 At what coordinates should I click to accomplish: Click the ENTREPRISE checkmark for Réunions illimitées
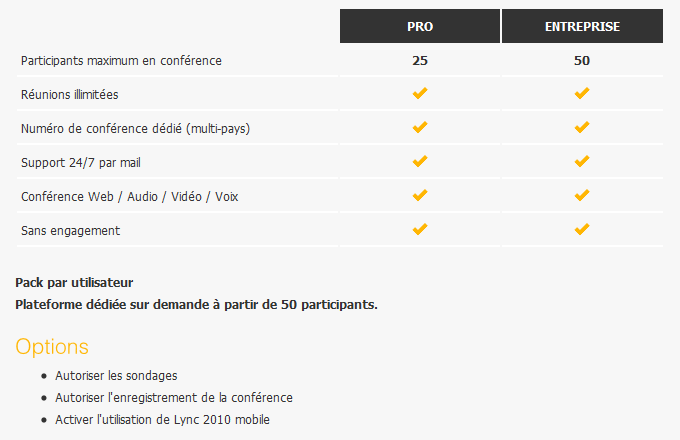pos(582,94)
